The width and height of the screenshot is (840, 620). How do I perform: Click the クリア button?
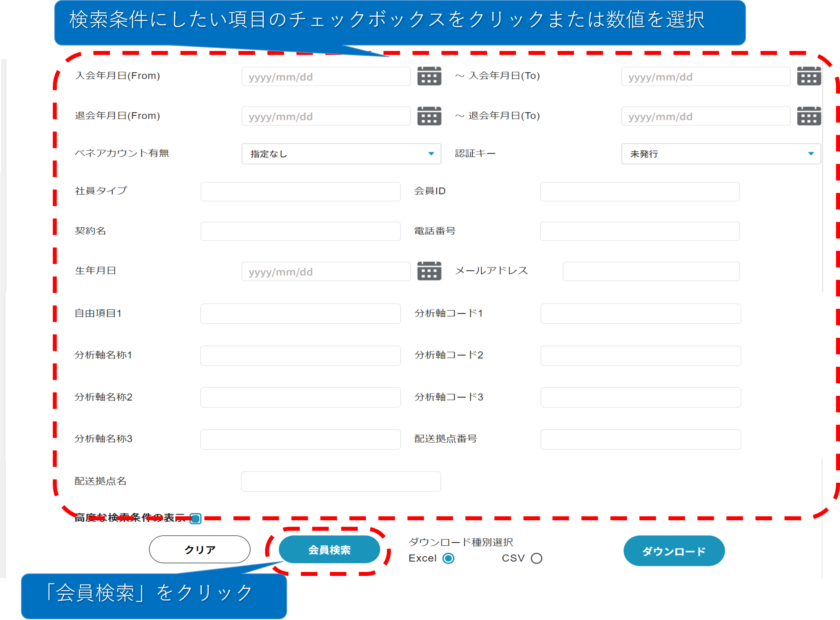[199, 550]
